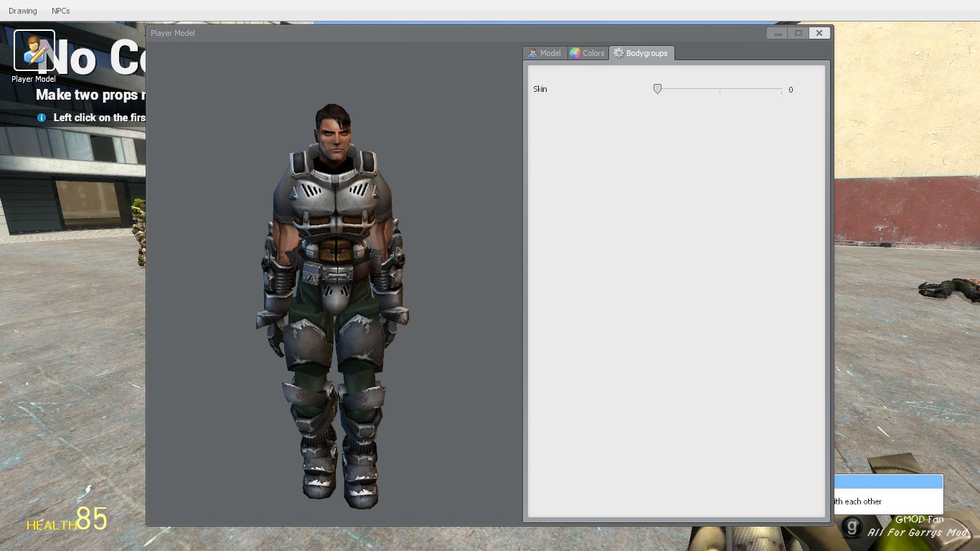Image resolution: width=980 pixels, height=551 pixels.
Task: Open the Drawing menu
Action: [x=23, y=11]
